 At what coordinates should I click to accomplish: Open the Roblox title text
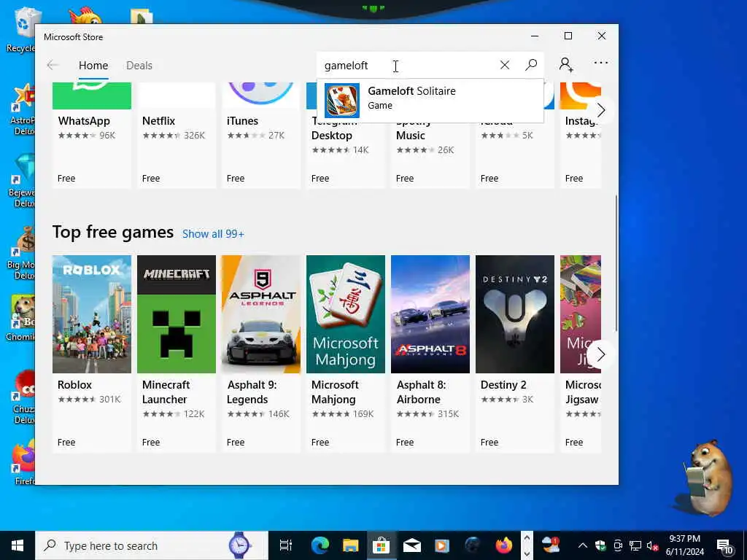coord(74,385)
